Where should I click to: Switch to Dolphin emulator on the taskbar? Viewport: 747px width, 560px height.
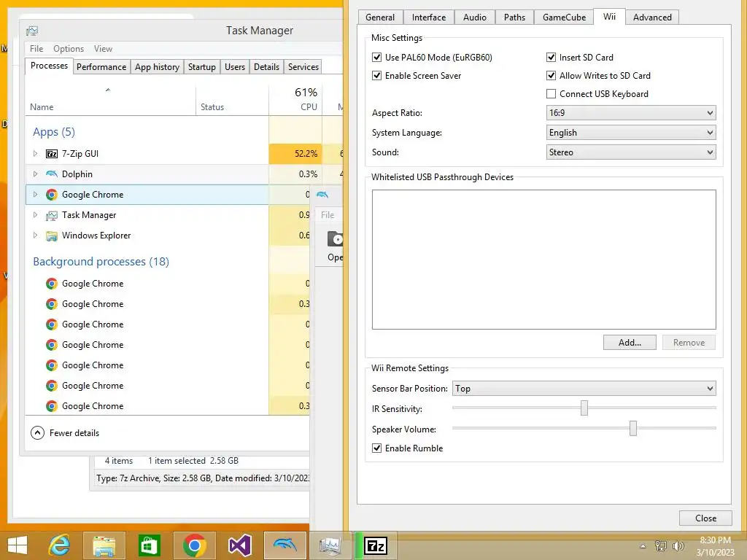click(x=285, y=545)
